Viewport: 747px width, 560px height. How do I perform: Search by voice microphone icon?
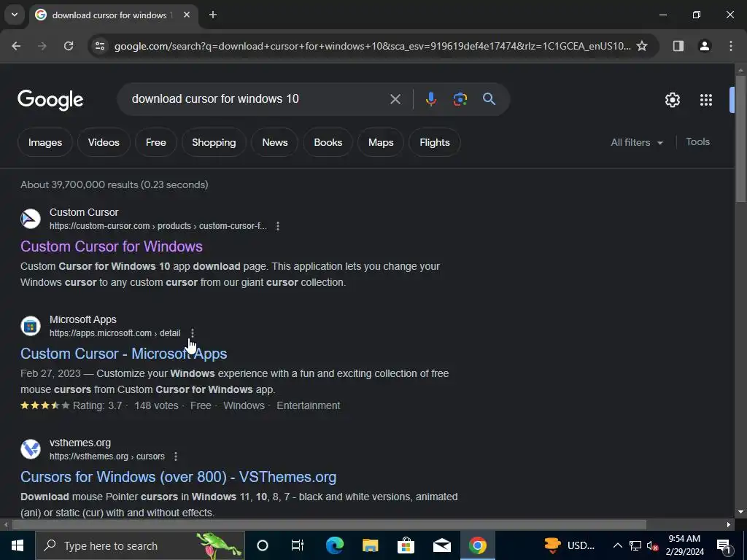(x=430, y=99)
